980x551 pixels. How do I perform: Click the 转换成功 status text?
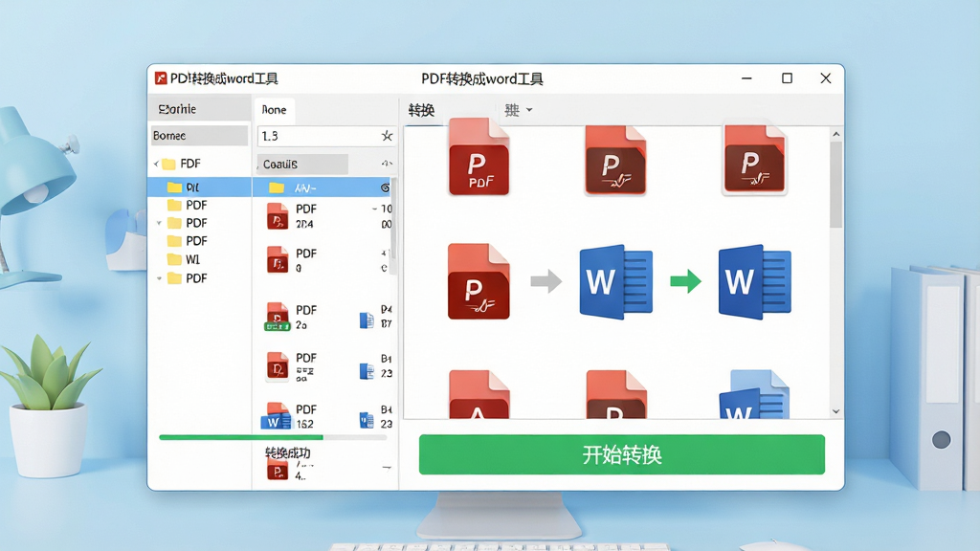[x=287, y=452]
